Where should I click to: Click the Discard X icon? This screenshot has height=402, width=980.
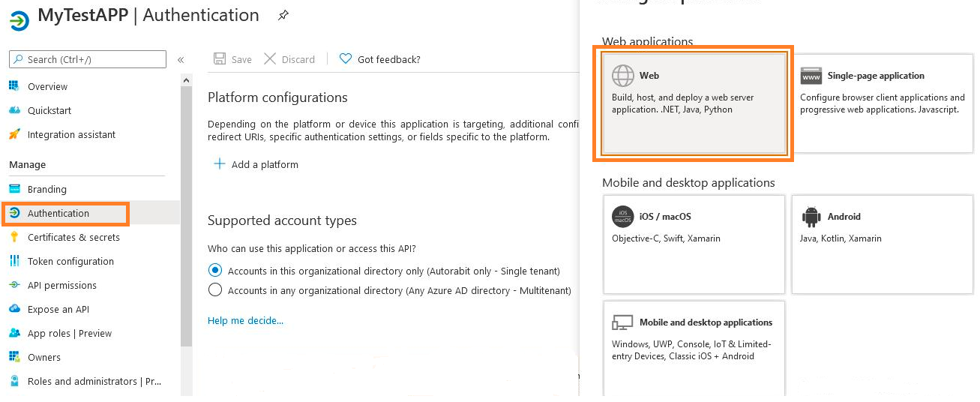click(270, 59)
